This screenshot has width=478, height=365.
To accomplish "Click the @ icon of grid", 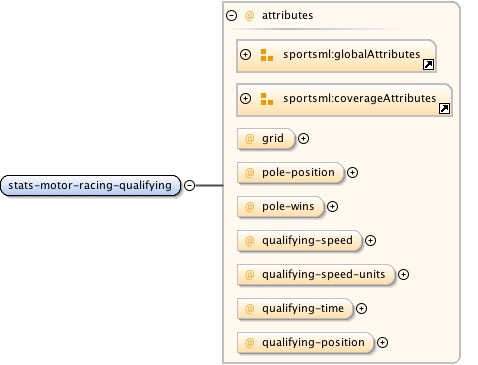I will (249, 139).
